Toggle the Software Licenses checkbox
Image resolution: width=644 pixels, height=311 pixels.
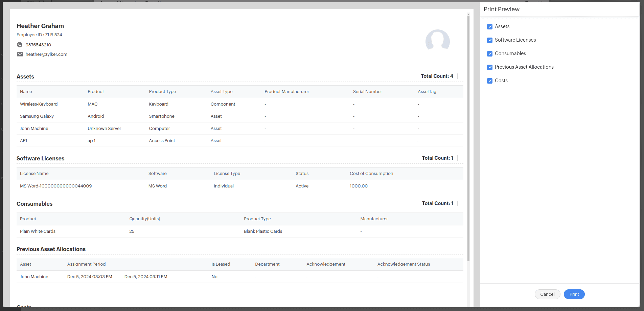(x=489, y=40)
